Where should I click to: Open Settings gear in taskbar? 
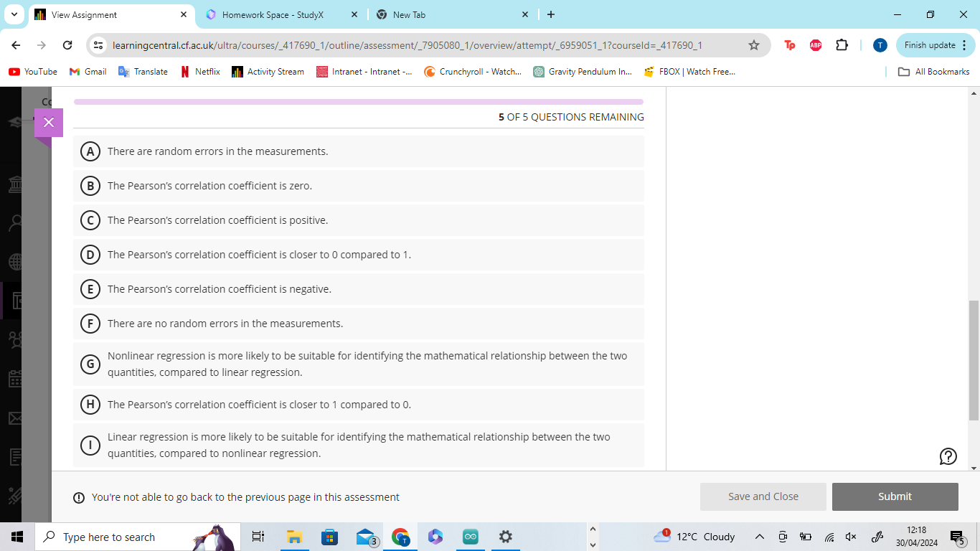[505, 537]
